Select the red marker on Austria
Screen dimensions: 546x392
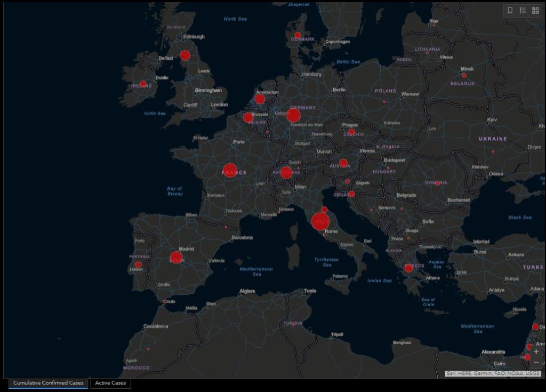[343, 163]
